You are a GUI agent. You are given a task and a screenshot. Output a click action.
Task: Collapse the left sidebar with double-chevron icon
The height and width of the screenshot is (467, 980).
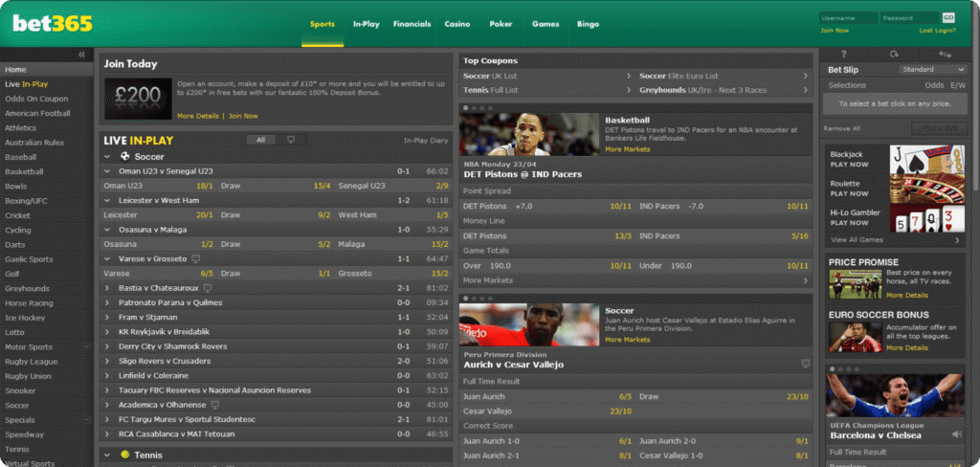[81, 55]
